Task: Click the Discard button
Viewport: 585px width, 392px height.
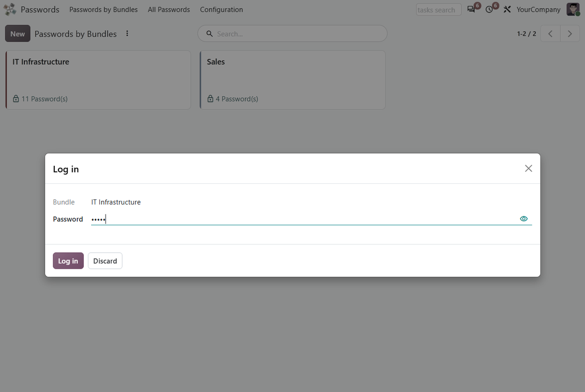Action: 105,260
